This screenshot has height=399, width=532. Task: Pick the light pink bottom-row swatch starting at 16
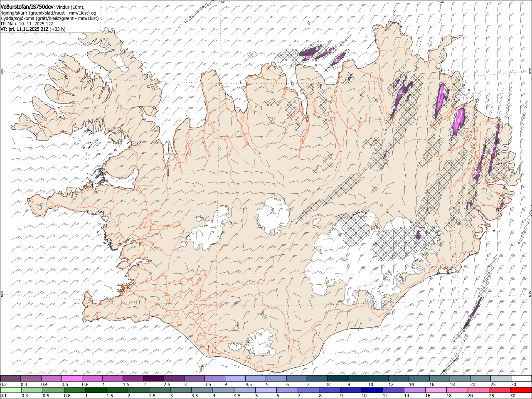click(436, 390)
